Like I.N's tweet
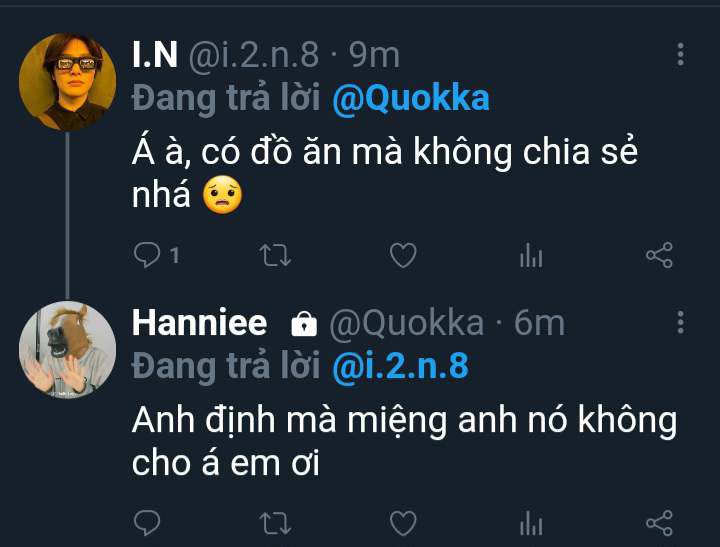This screenshot has width=720, height=547. tap(402, 257)
